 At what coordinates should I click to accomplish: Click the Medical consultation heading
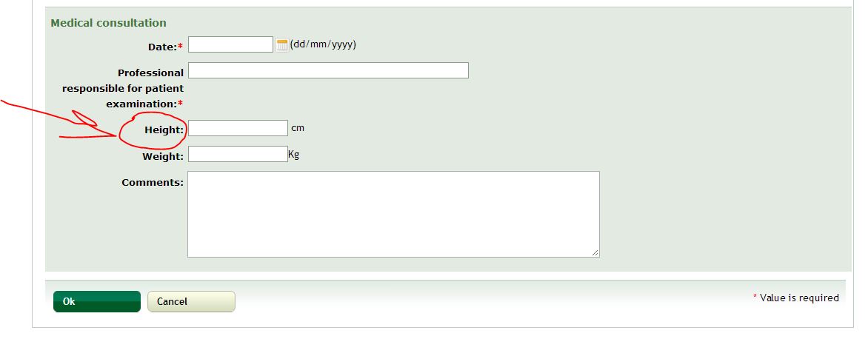[x=108, y=23]
